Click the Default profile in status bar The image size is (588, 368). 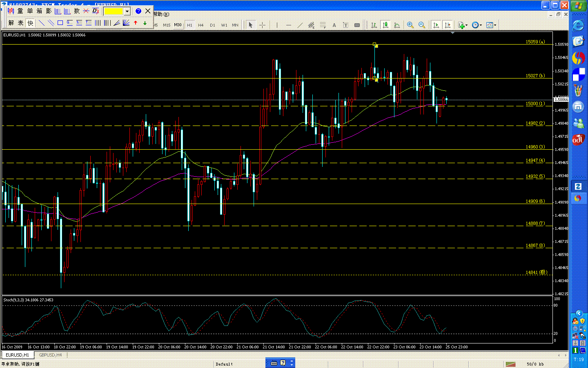(224, 364)
